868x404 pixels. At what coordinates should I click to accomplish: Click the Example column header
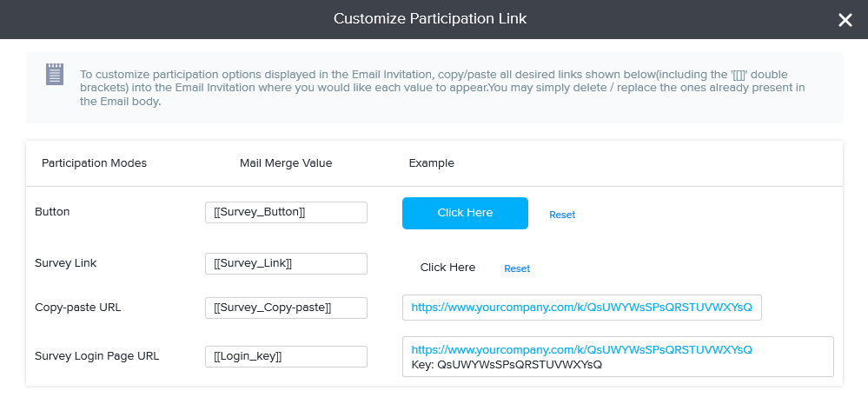click(431, 163)
